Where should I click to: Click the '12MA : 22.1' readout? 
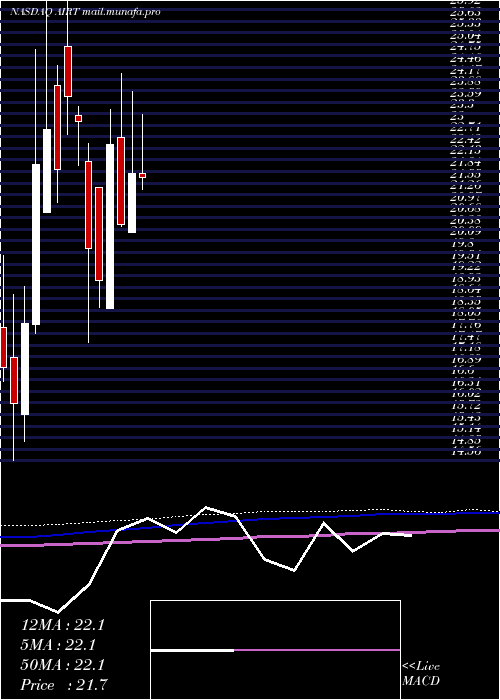click(63, 625)
